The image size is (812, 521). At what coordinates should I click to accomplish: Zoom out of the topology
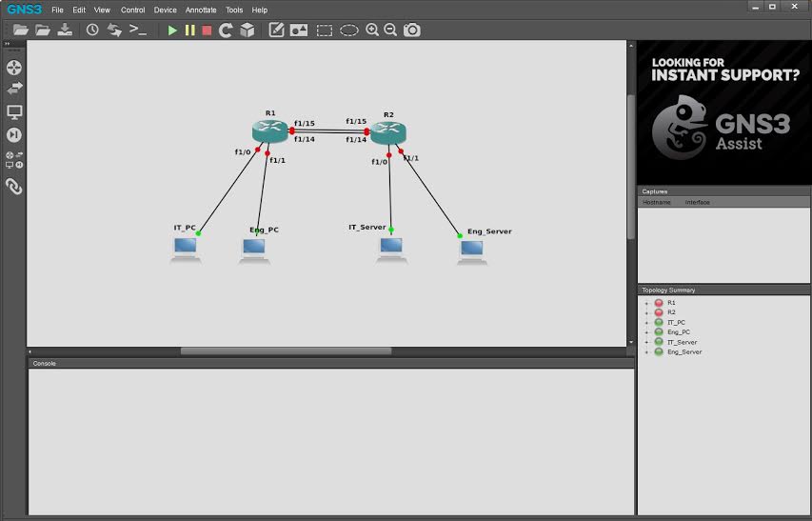[x=390, y=30]
